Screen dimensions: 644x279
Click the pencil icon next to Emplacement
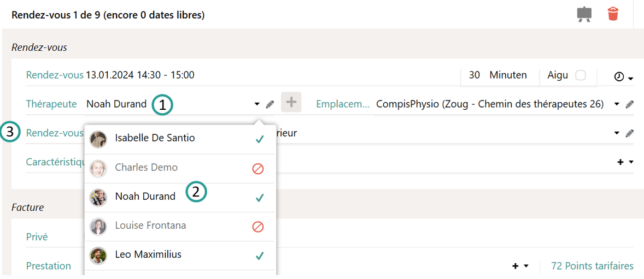point(630,104)
